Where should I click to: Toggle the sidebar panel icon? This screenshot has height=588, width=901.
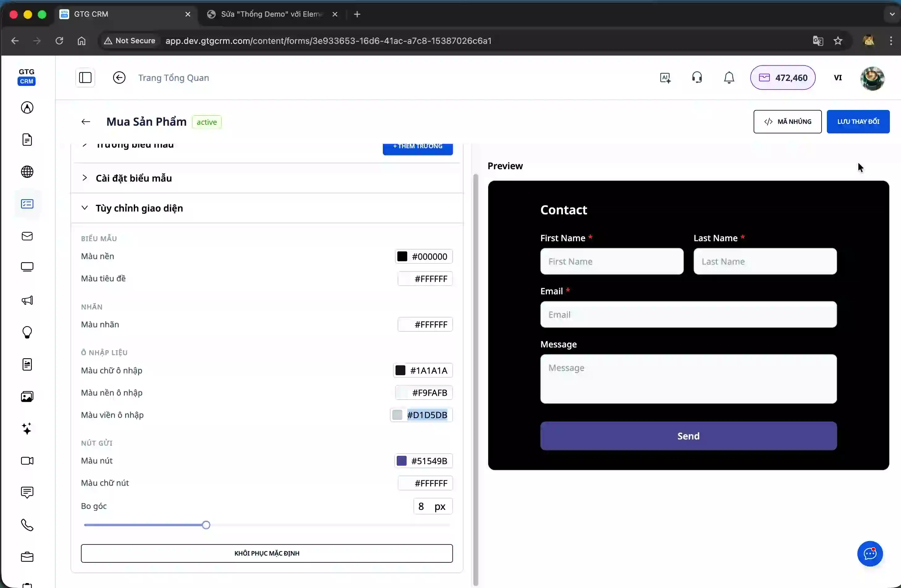tap(85, 78)
